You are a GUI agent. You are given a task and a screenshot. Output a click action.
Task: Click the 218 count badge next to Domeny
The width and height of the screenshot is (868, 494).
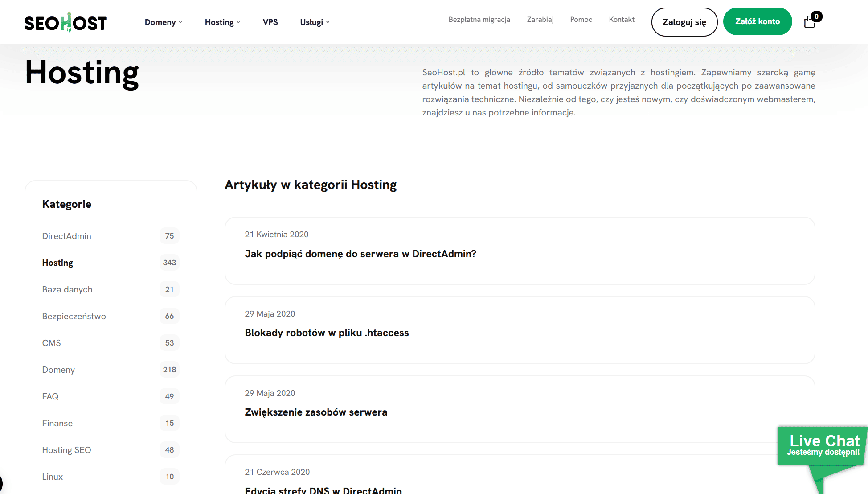[x=169, y=370]
